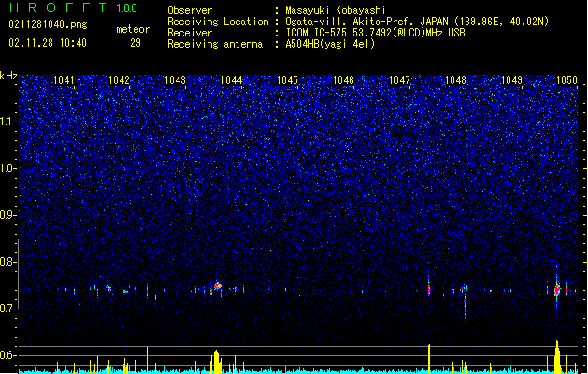Click the tall yellow intensity peak near 1050
Screen dimensions: 588x374
[x=557, y=356]
